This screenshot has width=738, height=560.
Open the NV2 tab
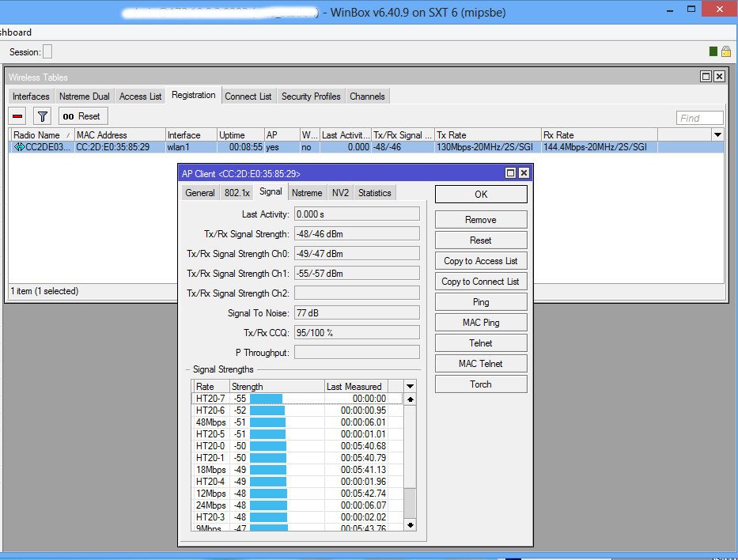(340, 193)
